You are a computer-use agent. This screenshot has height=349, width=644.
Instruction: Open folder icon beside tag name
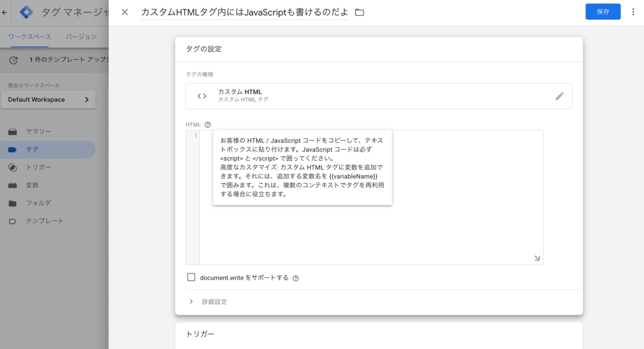(x=360, y=12)
